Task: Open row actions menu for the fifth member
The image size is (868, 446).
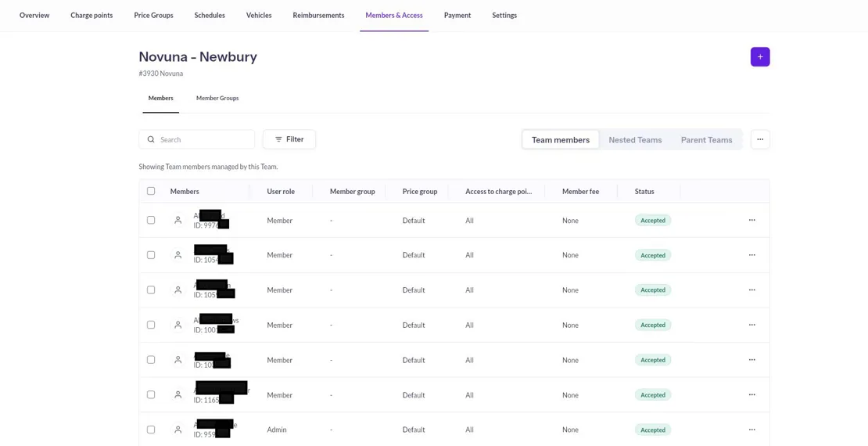Action: pos(751,360)
